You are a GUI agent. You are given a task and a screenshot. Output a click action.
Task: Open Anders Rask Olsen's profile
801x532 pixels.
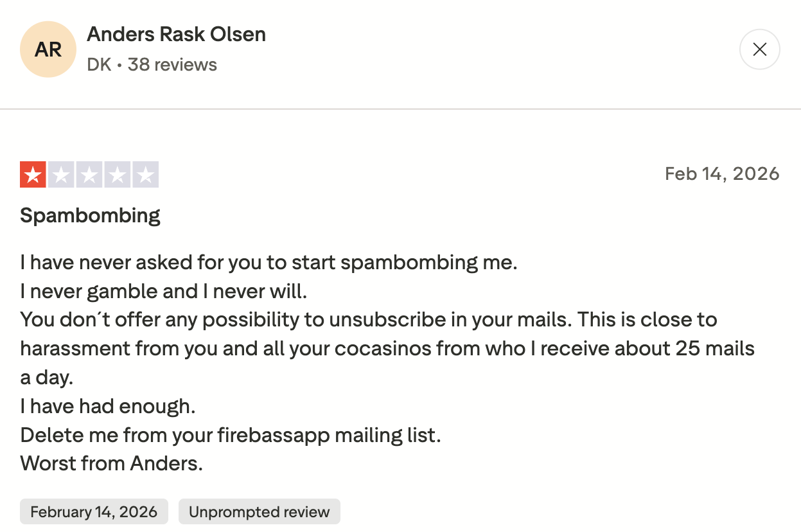pos(177,34)
